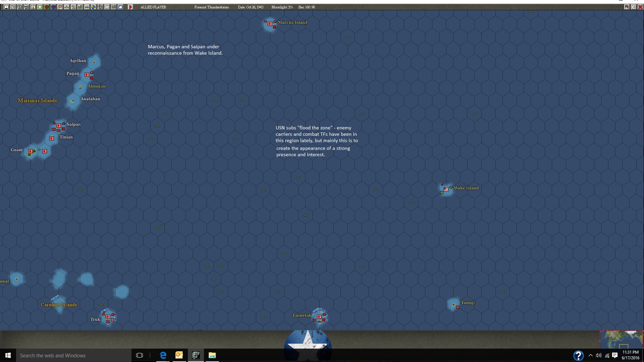Viewport: 644px width, 362px height.
Task: Click the red plane on blue icon
Action: coord(53,7)
